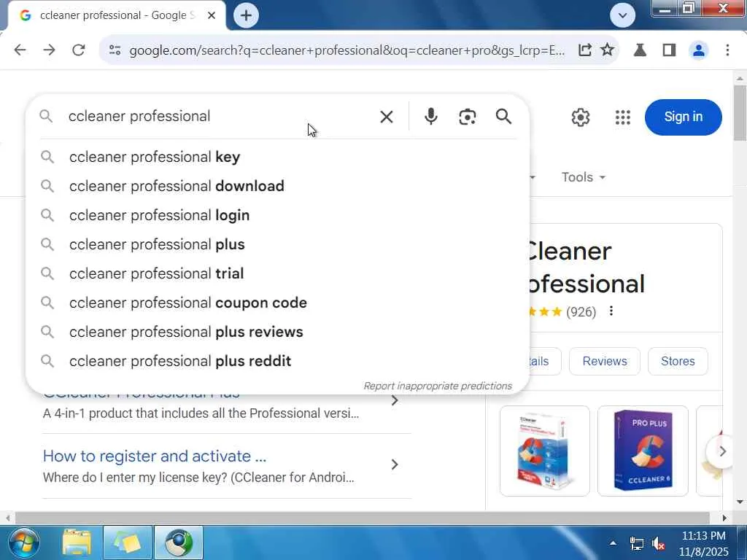Select suggestion ccleaner professional coupon code

click(277, 303)
